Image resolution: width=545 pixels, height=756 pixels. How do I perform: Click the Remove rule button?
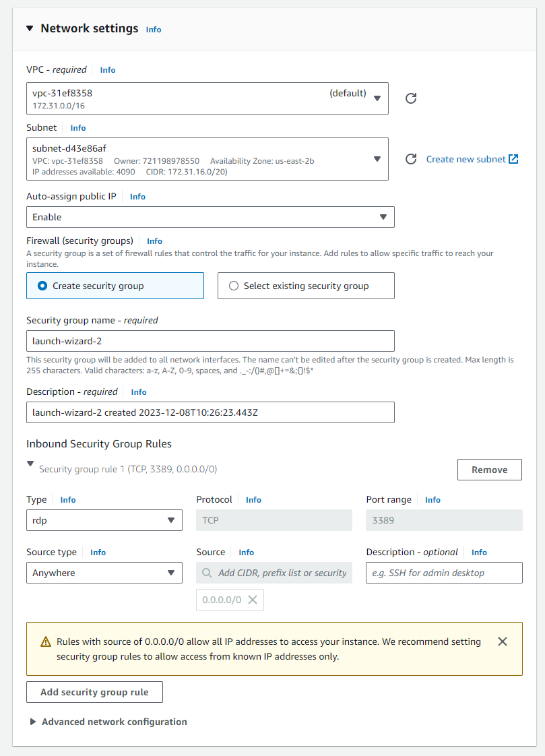tap(490, 470)
